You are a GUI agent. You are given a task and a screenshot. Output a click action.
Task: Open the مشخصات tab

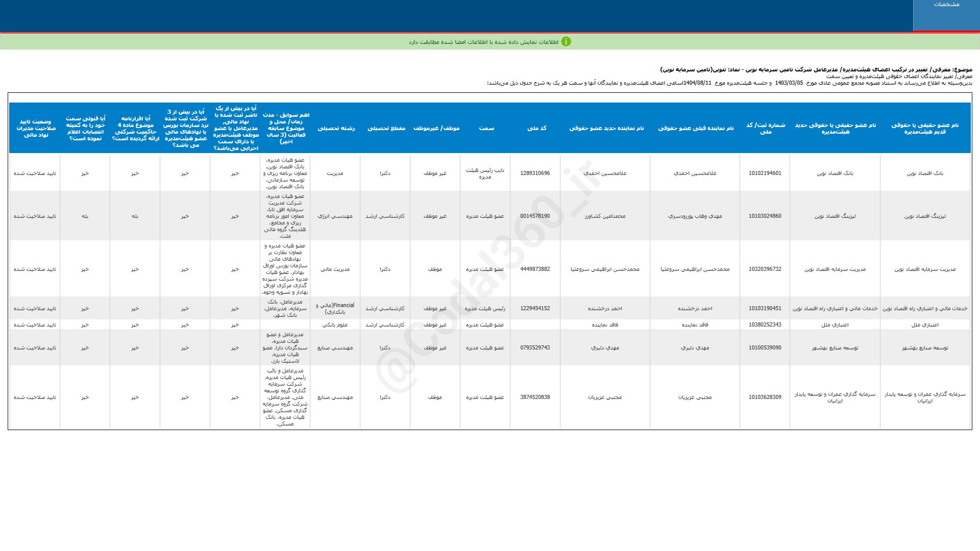(x=946, y=5)
